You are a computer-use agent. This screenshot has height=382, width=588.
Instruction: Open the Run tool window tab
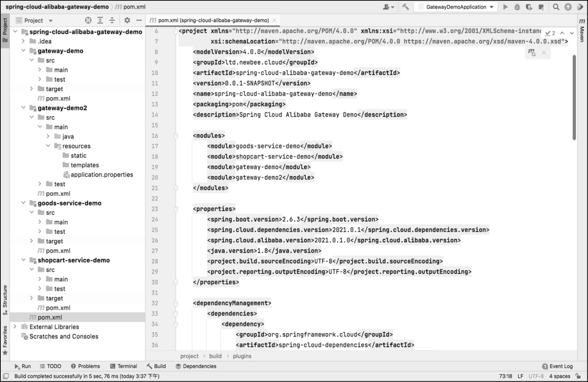pyautogui.click(x=23, y=366)
